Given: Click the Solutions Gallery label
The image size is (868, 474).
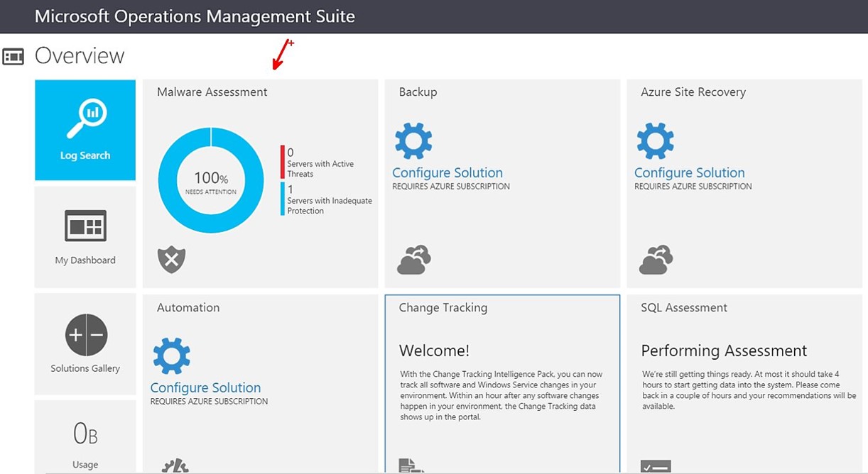Looking at the screenshot, I should (x=85, y=368).
